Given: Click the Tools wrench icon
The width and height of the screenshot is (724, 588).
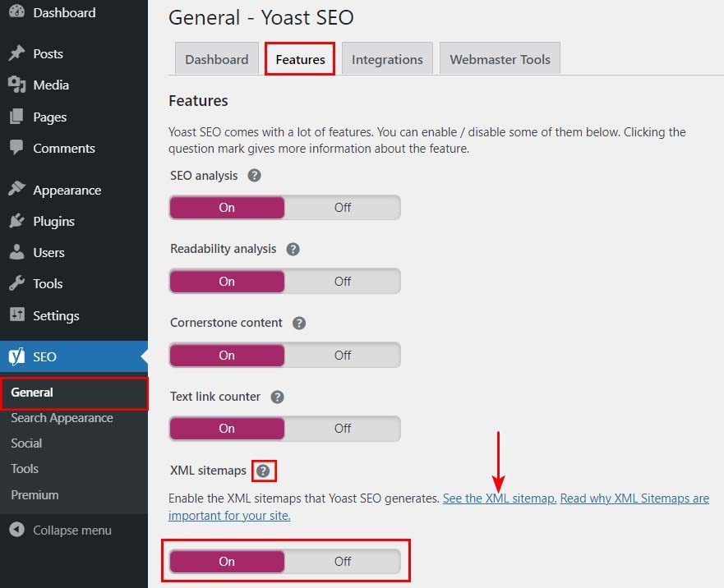Looking at the screenshot, I should pos(16,283).
